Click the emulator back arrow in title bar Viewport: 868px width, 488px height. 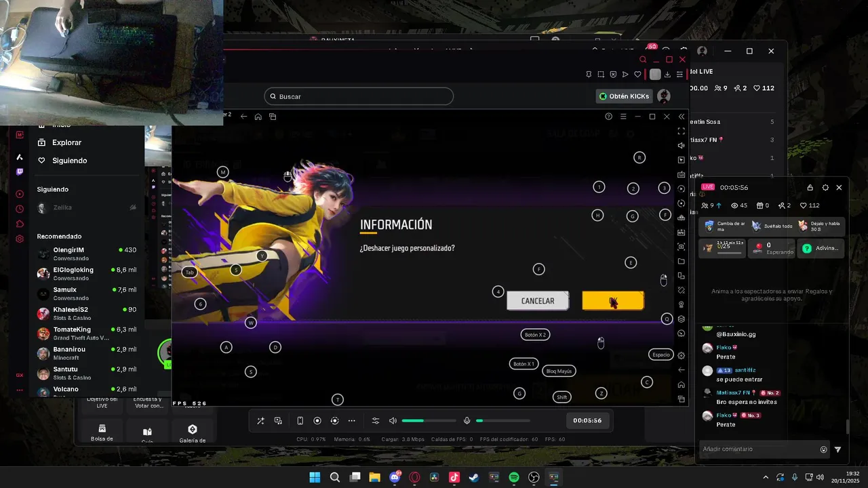tap(244, 117)
